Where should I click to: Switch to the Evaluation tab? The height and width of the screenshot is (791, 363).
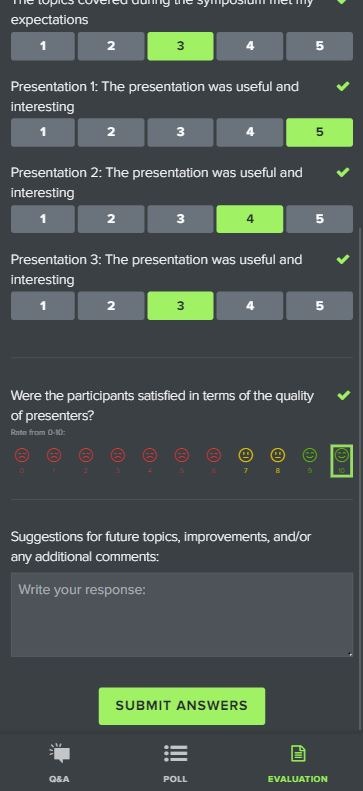tap(297, 762)
